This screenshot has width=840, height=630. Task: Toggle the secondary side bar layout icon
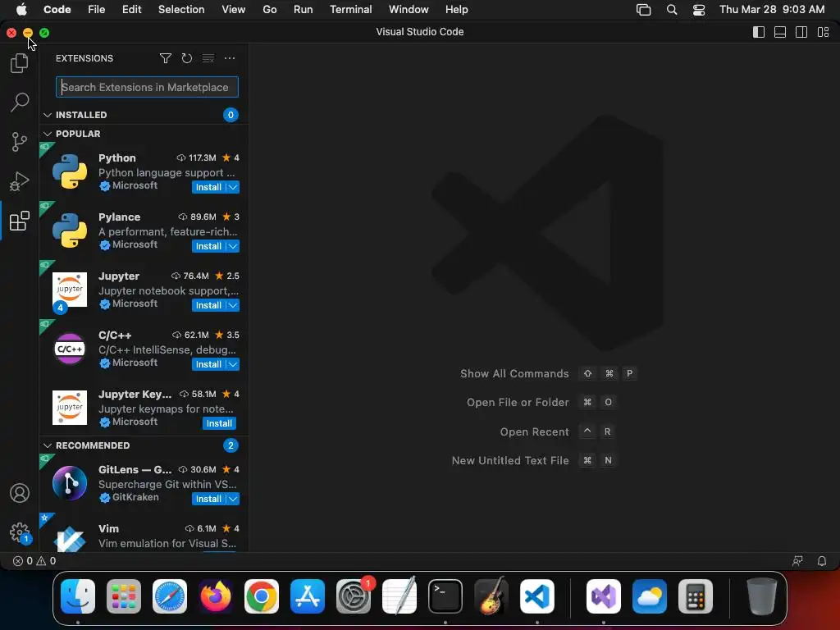[801, 32]
